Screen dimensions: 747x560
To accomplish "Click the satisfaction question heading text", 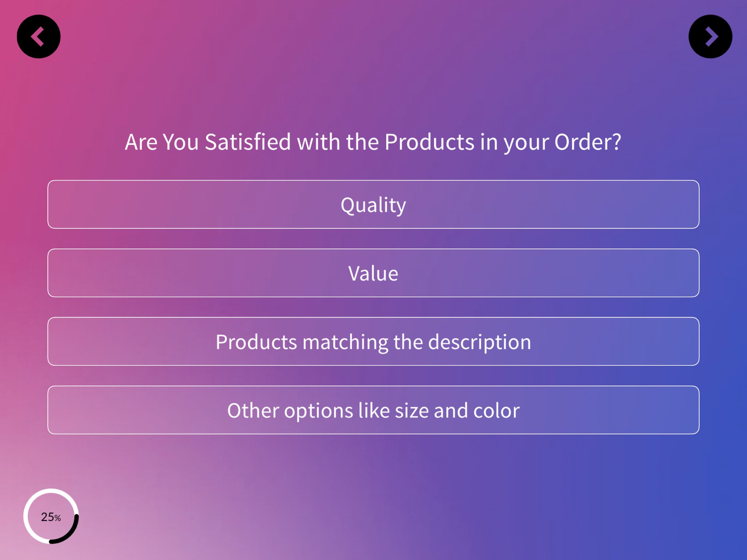I will click(373, 142).
